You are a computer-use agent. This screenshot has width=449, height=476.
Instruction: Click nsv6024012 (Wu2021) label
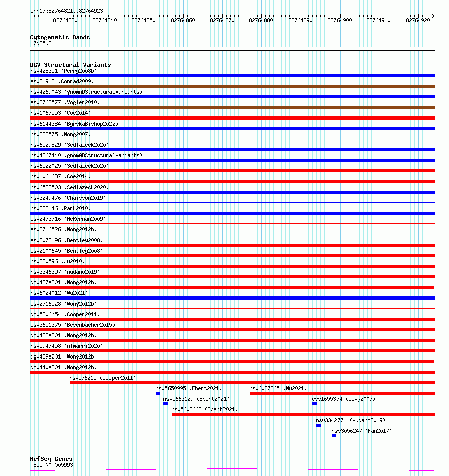point(59,293)
